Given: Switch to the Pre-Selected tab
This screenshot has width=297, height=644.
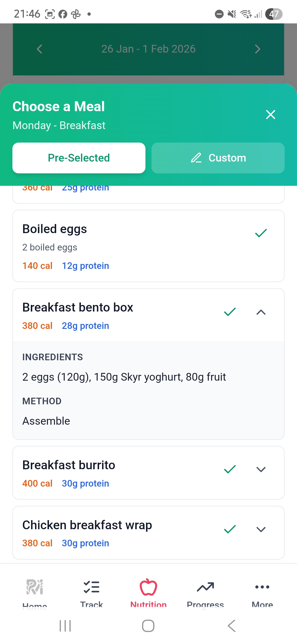Looking at the screenshot, I should pos(79,158).
